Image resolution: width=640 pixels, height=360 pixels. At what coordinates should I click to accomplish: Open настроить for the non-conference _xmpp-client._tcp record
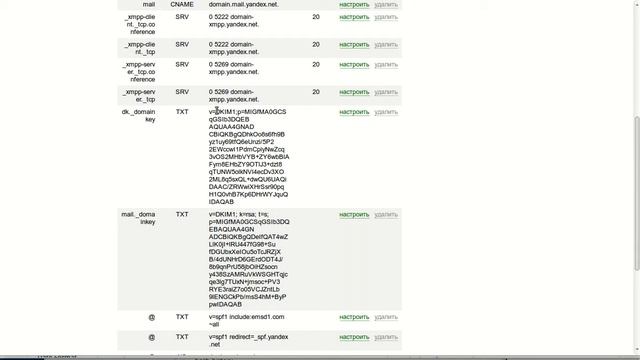click(354, 44)
